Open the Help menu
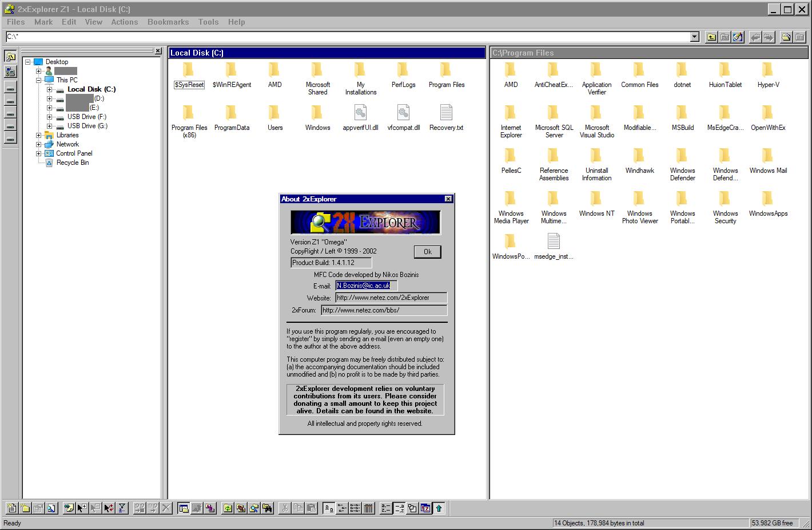This screenshot has height=530, width=812. point(237,22)
